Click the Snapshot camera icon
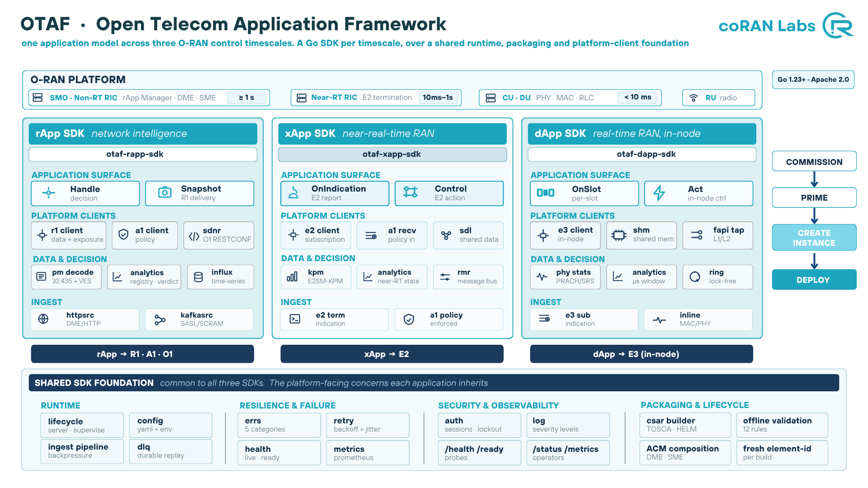Screen dimensions: 868x488 165,192
